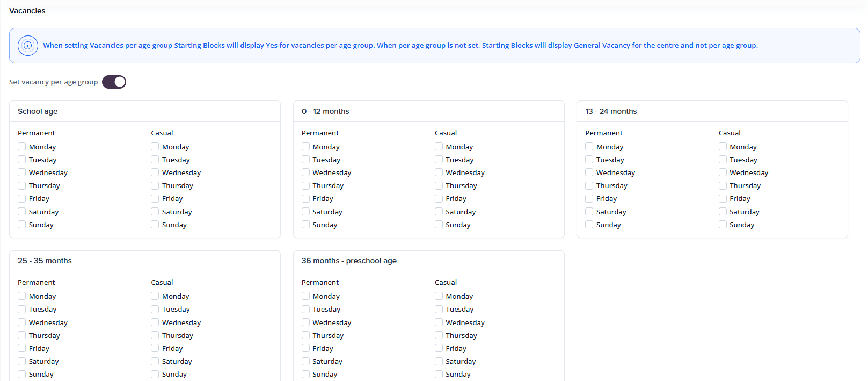Check 0 - 12 months Casual Tuesday
Image resolution: width=868 pixels, height=381 pixels.
point(439,160)
